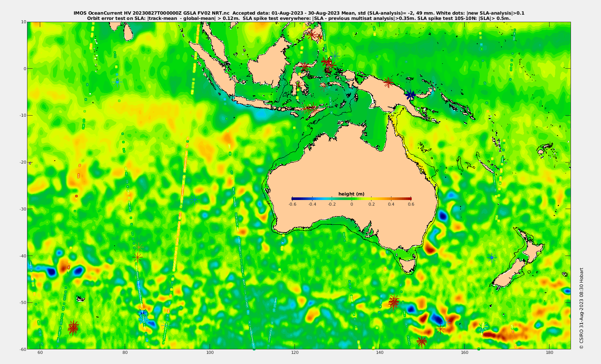Click the height colorbar inside Australia
This screenshot has width=601, height=364.
[x=352, y=199]
